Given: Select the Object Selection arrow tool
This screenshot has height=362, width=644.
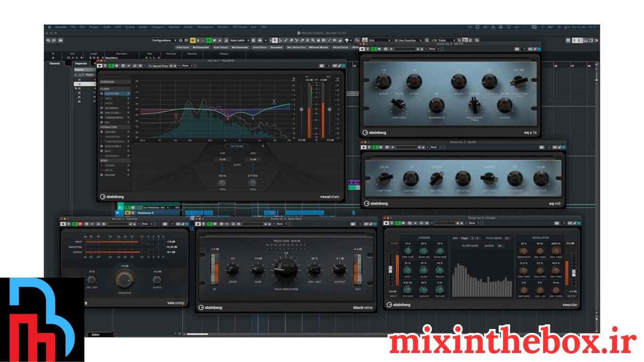Looking at the screenshot, I should pos(274,40).
